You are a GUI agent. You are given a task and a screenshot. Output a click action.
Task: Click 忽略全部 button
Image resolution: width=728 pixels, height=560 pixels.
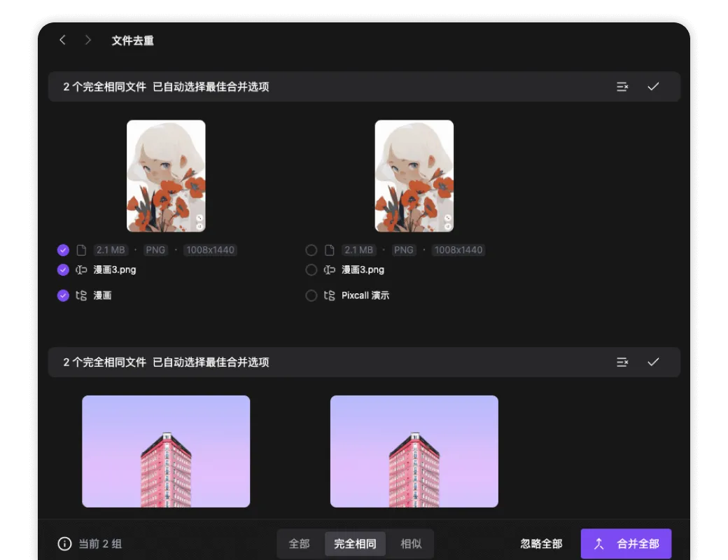(541, 544)
